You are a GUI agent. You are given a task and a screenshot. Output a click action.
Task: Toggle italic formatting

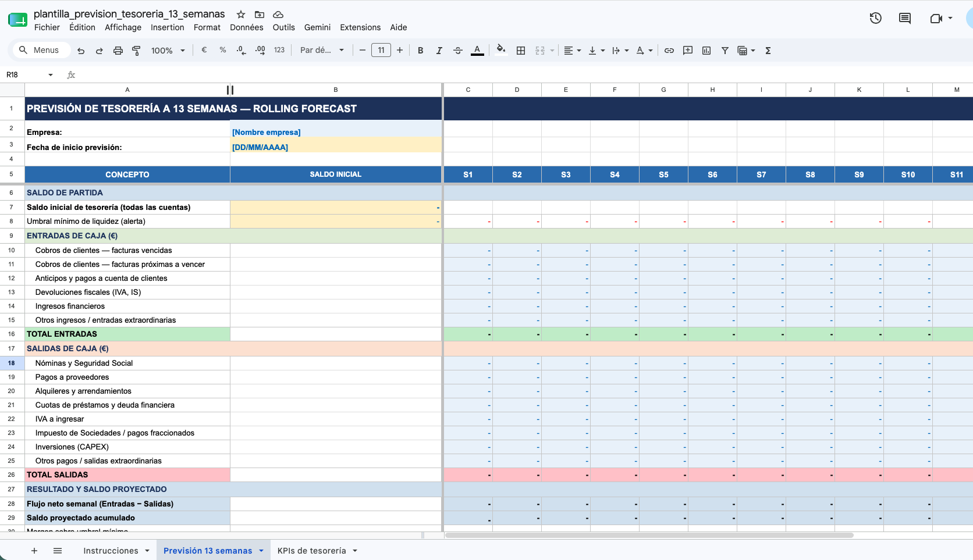point(439,51)
